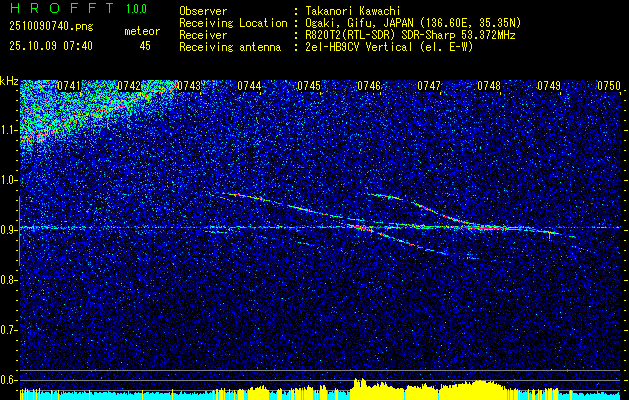This screenshot has width=629, height=400.
Task: Click the 1.0 kHz axis label
Action: tap(8, 180)
